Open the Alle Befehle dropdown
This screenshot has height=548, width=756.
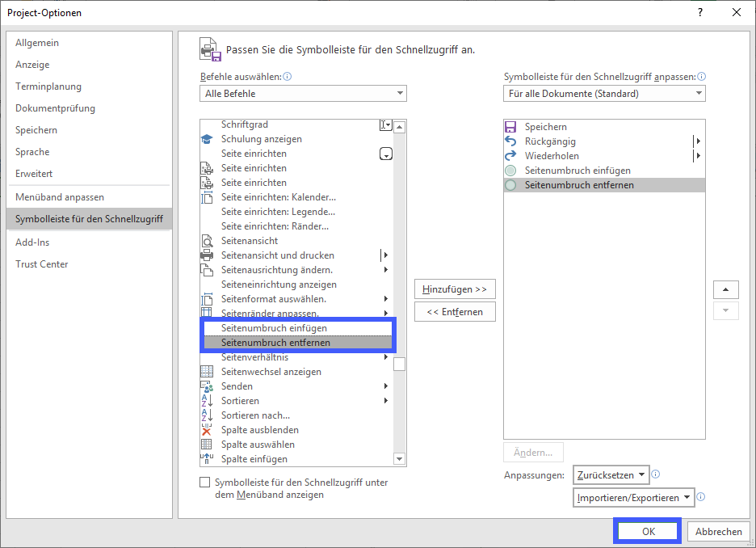303,94
